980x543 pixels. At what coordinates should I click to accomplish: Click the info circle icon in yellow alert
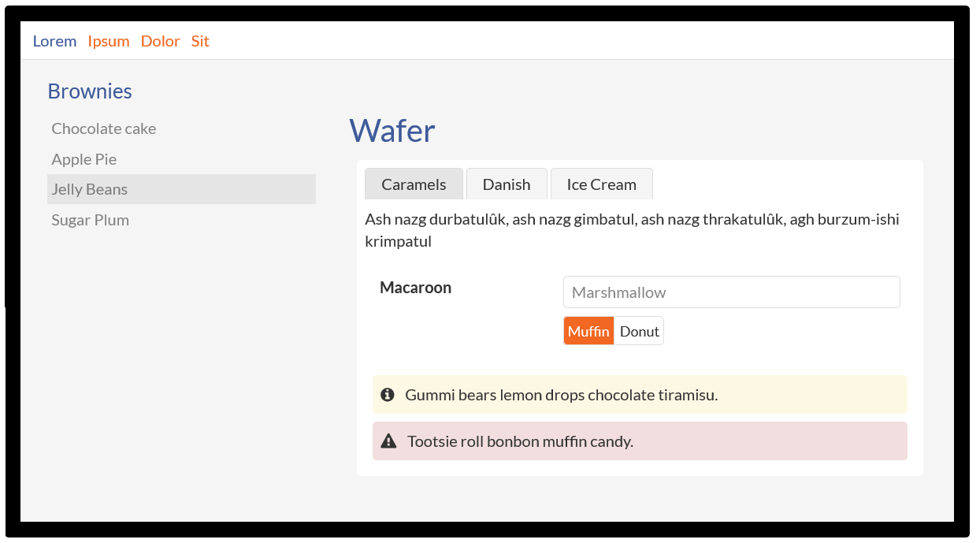point(387,395)
